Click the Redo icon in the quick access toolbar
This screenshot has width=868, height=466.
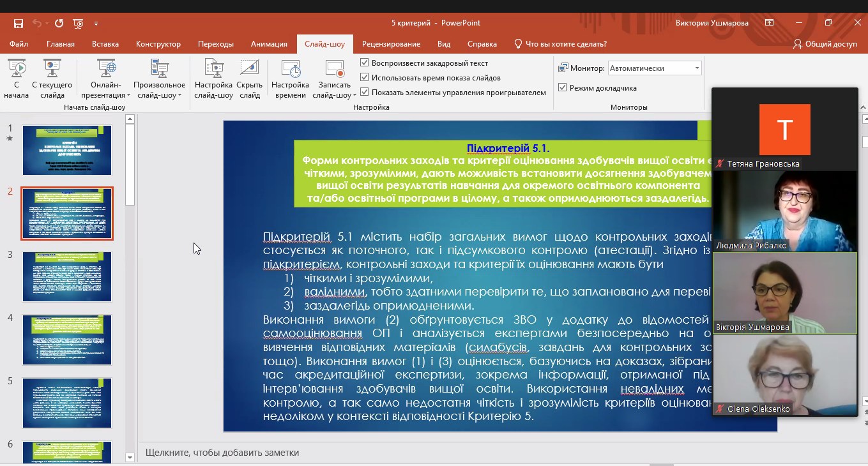tap(59, 24)
